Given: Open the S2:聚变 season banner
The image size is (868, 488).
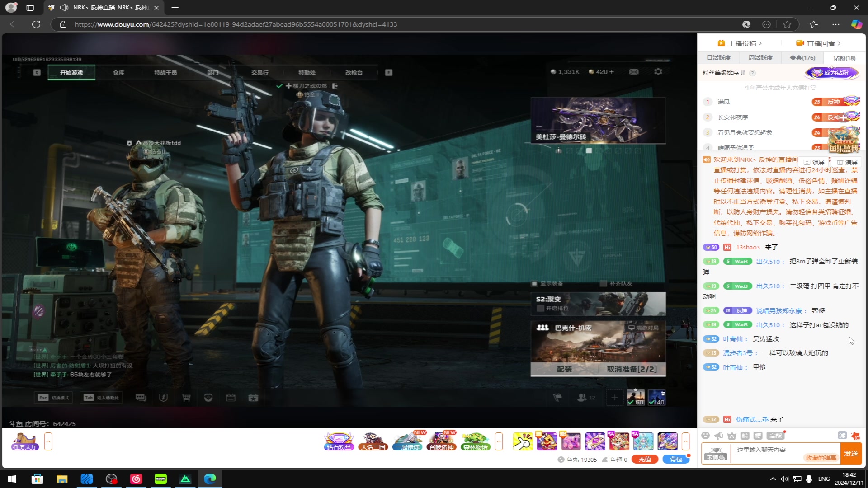Looking at the screenshot, I should pyautogui.click(x=598, y=304).
